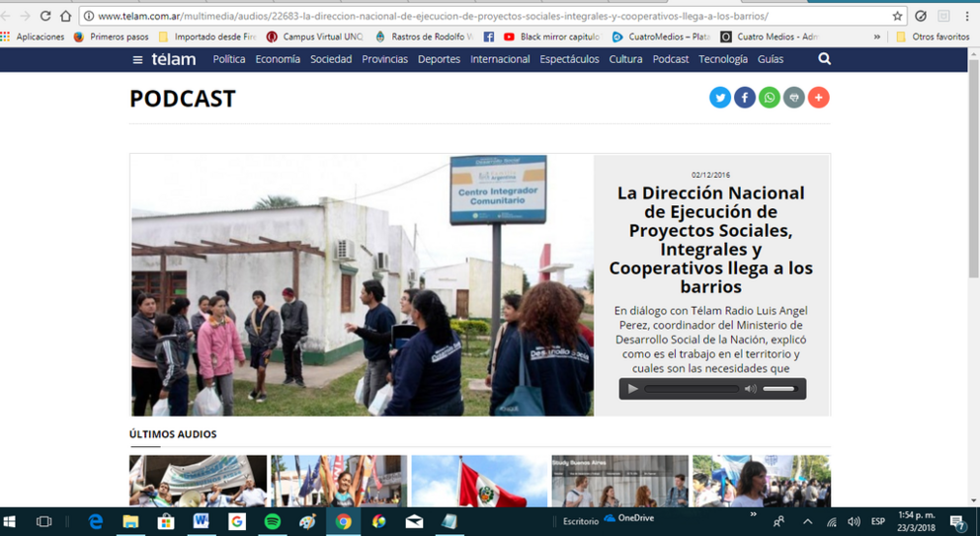
Task: Adjust the audio player volume slider
Action: pyautogui.click(x=778, y=389)
